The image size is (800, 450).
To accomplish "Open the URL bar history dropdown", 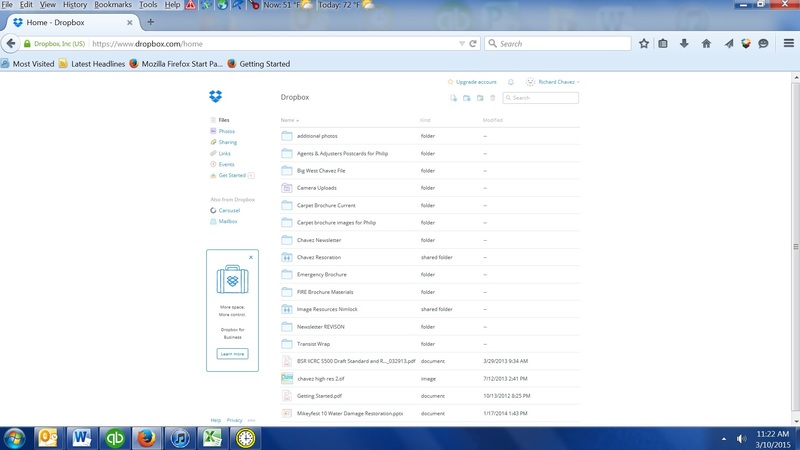I will pyautogui.click(x=462, y=44).
